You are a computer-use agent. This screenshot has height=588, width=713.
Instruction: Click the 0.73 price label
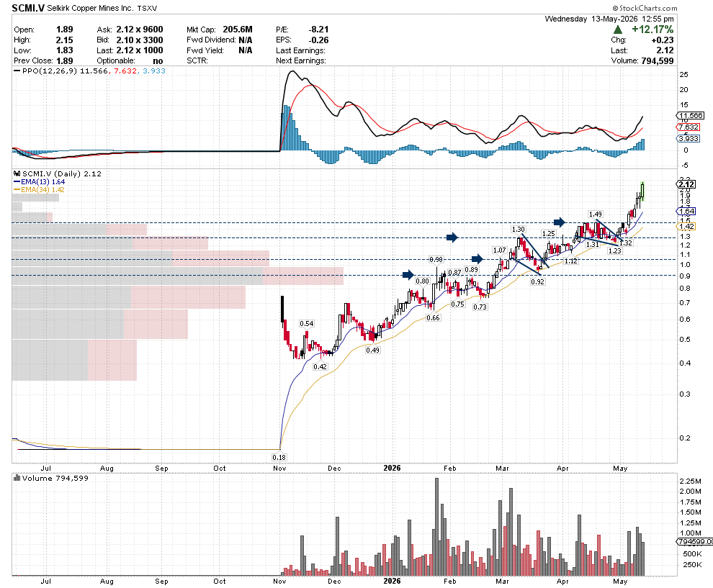tap(480, 307)
